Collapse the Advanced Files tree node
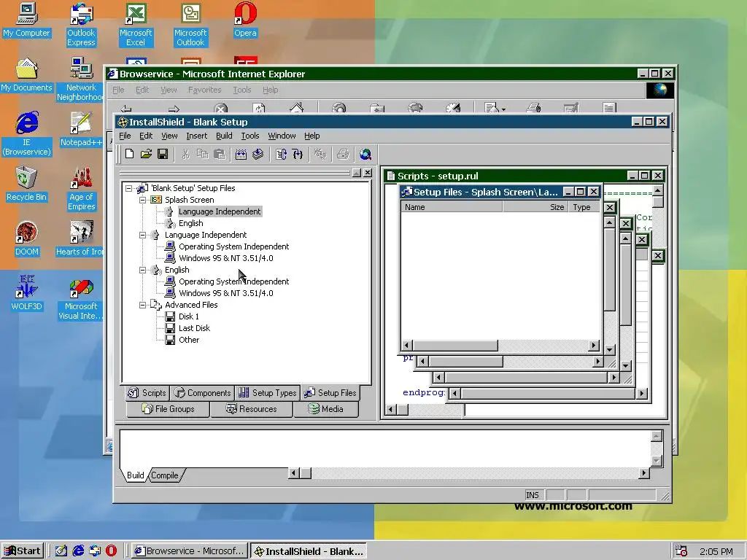This screenshot has width=747, height=560. 142,306
